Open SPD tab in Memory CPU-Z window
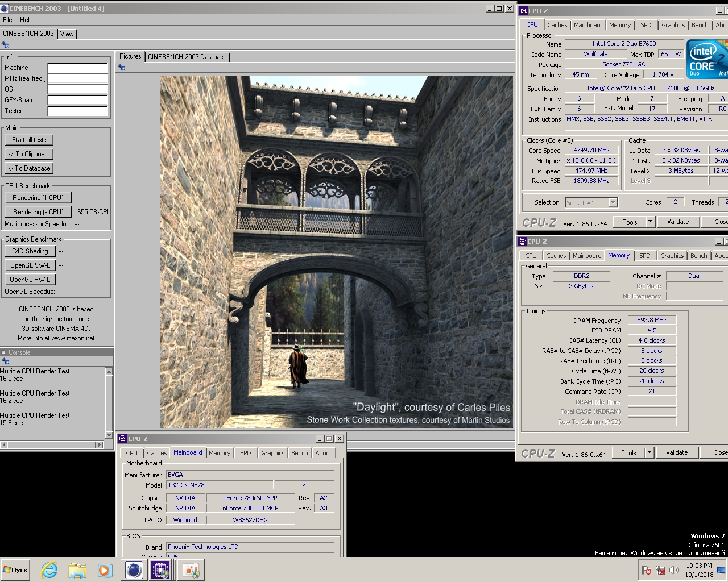This screenshot has width=728, height=582. 644,256
